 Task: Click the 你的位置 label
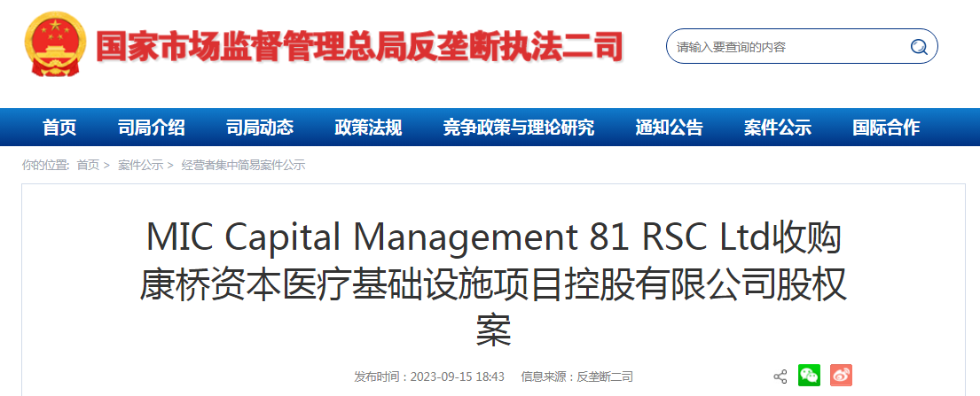point(45,166)
